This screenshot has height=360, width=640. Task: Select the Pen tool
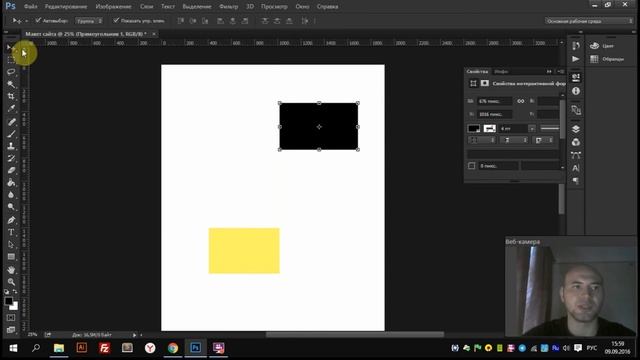point(11,220)
